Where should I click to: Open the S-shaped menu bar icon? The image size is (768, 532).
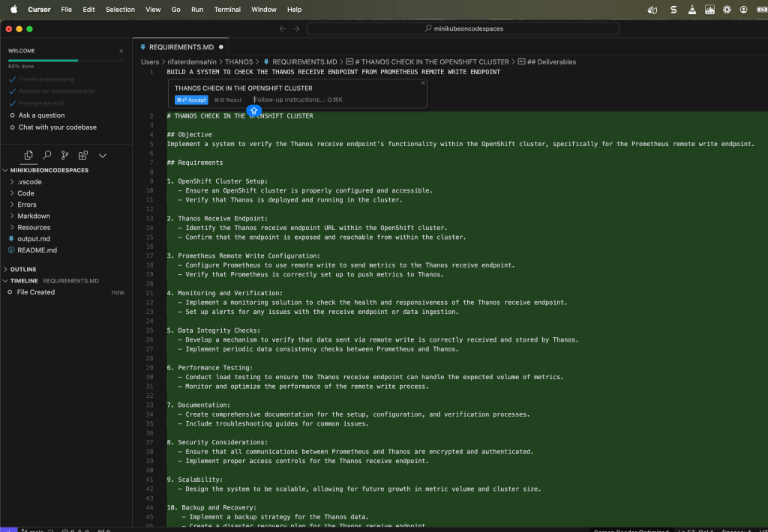click(674, 9)
